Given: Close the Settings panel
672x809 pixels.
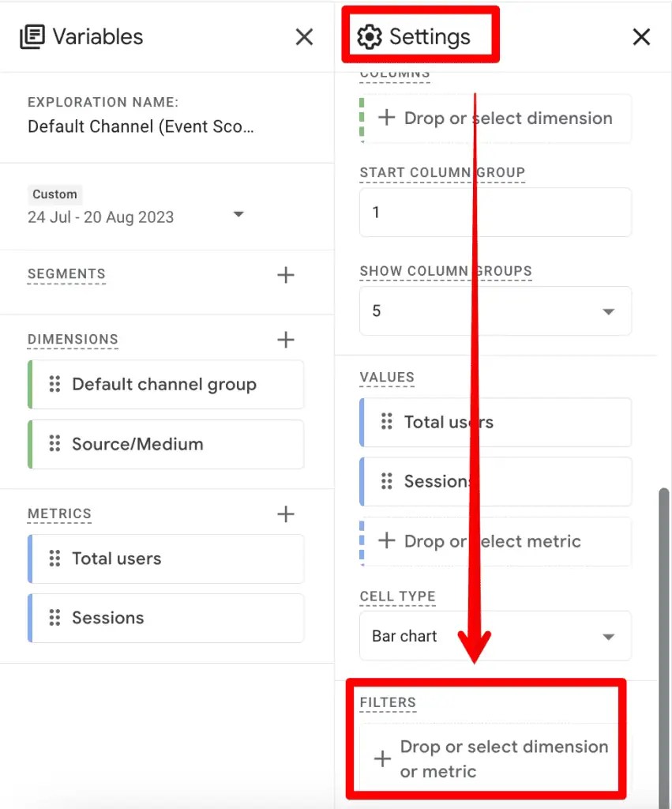Looking at the screenshot, I should pos(641,37).
